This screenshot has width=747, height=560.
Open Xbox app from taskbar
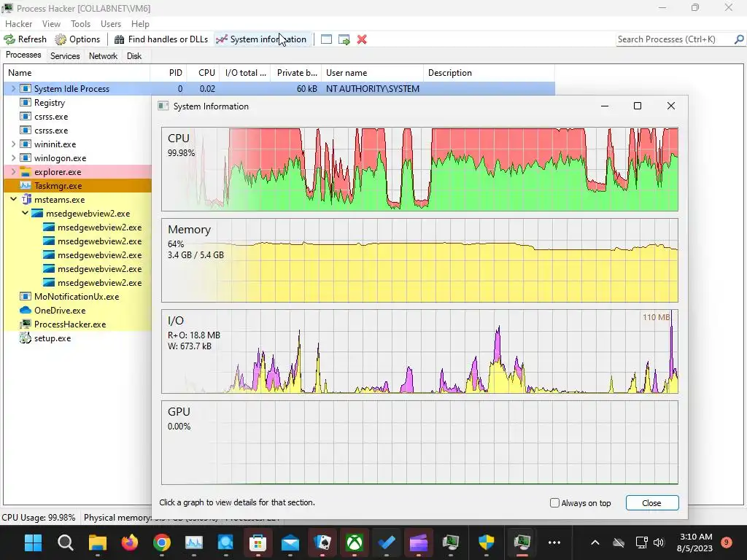point(354,542)
